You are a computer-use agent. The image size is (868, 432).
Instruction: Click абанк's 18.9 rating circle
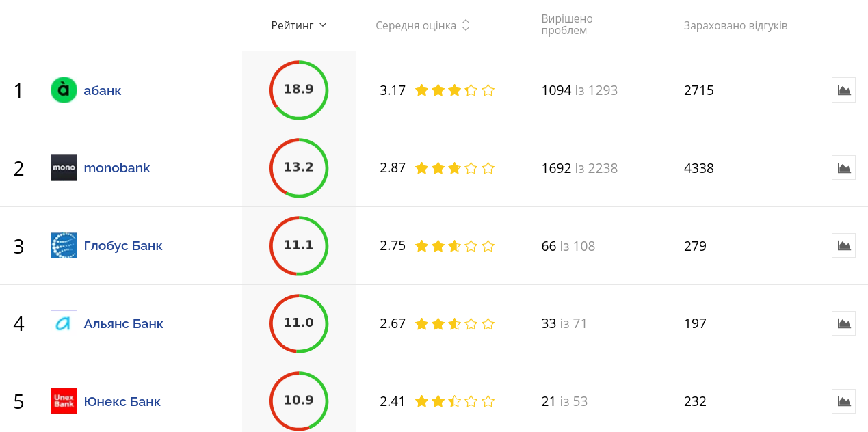coord(299,90)
